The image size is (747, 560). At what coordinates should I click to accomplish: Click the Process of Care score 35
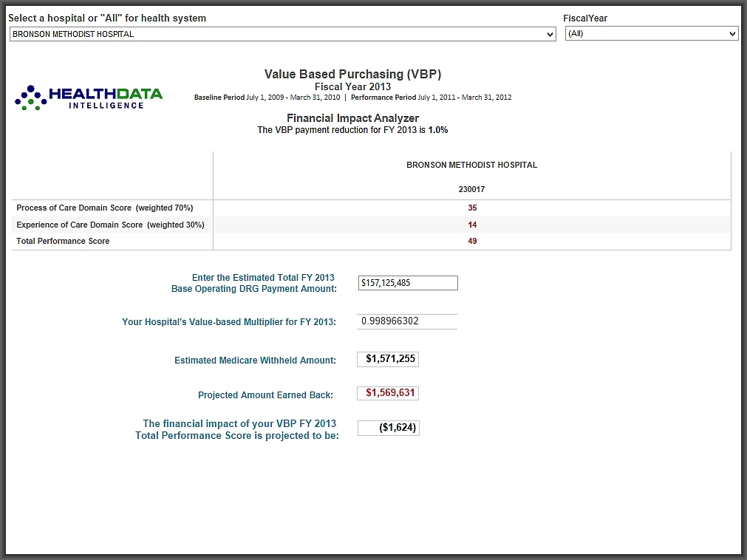click(x=472, y=208)
